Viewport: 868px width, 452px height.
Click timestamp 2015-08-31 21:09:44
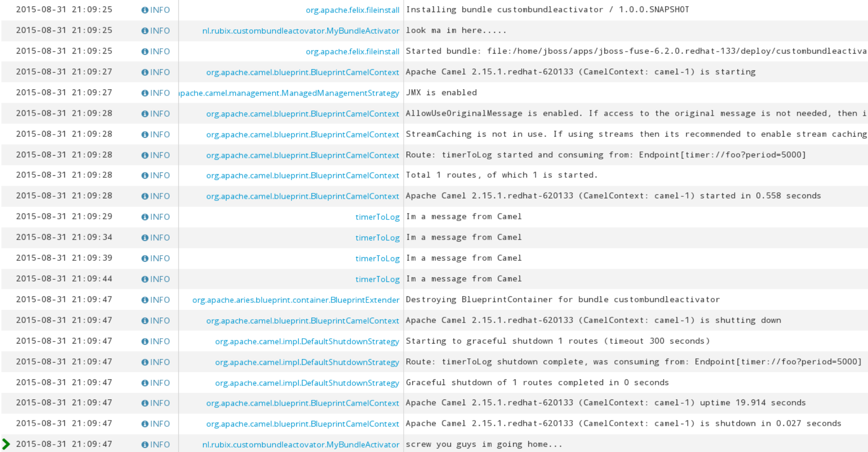pyautogui.click(x=64, y=279)
